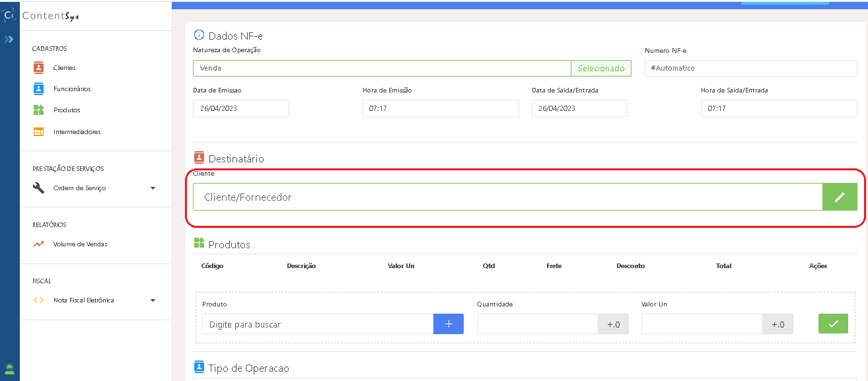Click the pencil edit button for Cliente
Viewport: 868px width, 381px height.
point(840,197)
